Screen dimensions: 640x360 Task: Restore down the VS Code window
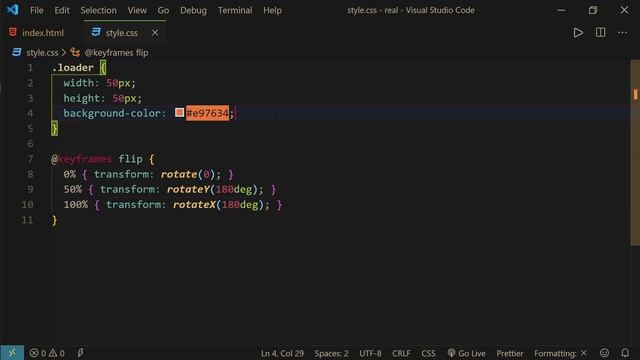[x=593, y=10]
